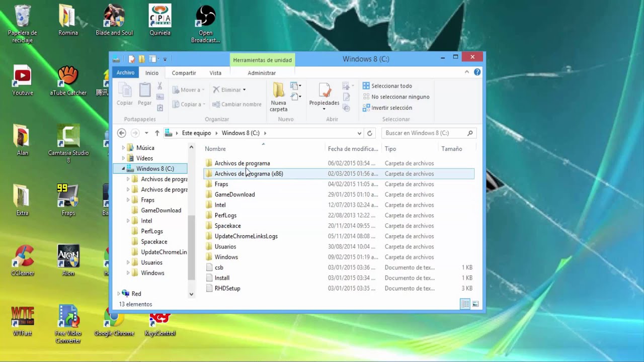The width and height of the screenshot is (644, 362).
Task: Open the Recycle Bin (Papelera de reciclaje) desktop icon
Action: pos(22,24)
